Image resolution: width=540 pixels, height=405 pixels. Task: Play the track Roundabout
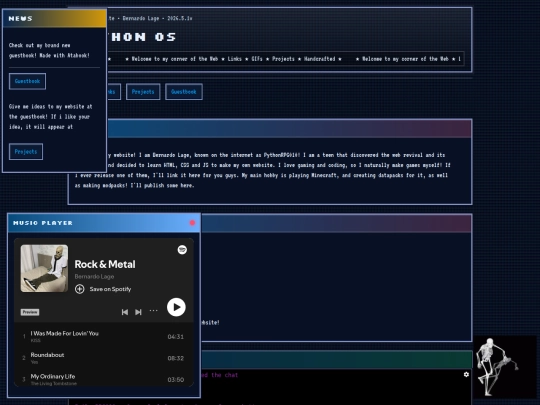(103, 358)
